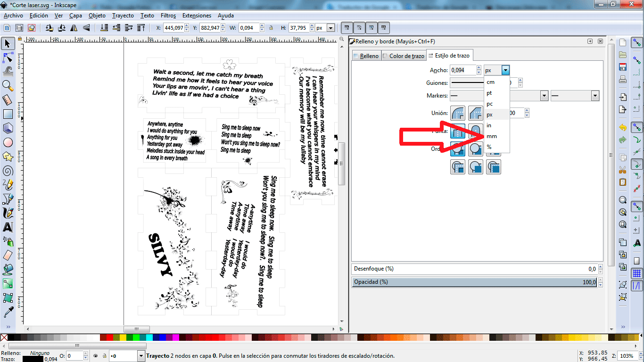The height and width of the screenshot is (362, 644).
Task: Expand more tools chevron in toolbox
Action: pos(8,328)
